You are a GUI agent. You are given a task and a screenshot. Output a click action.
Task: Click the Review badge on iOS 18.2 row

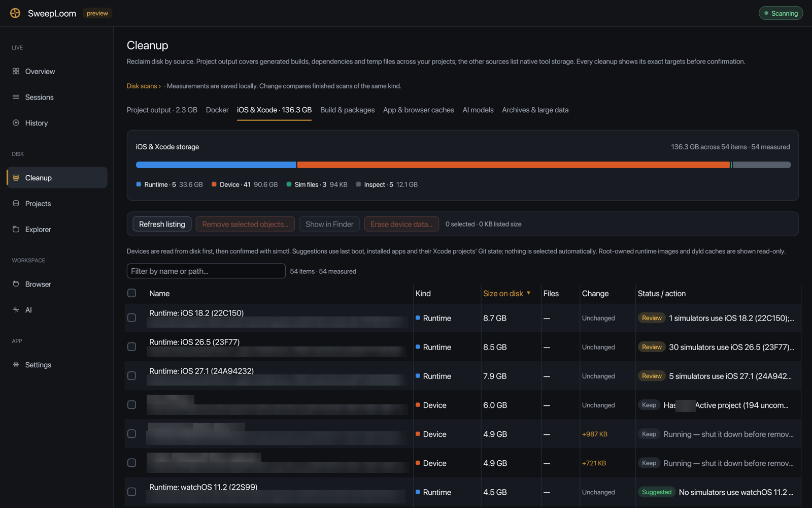pyautogui.click(x=652, y=318)
